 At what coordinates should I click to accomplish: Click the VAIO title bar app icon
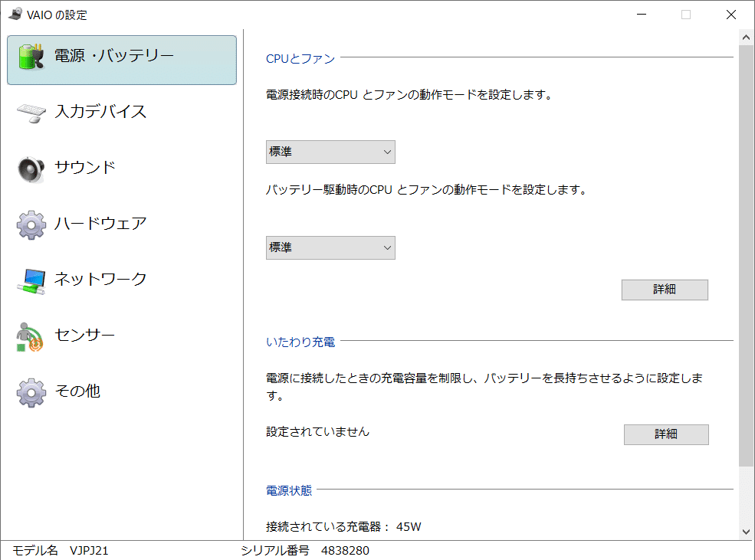coord(15,14)
